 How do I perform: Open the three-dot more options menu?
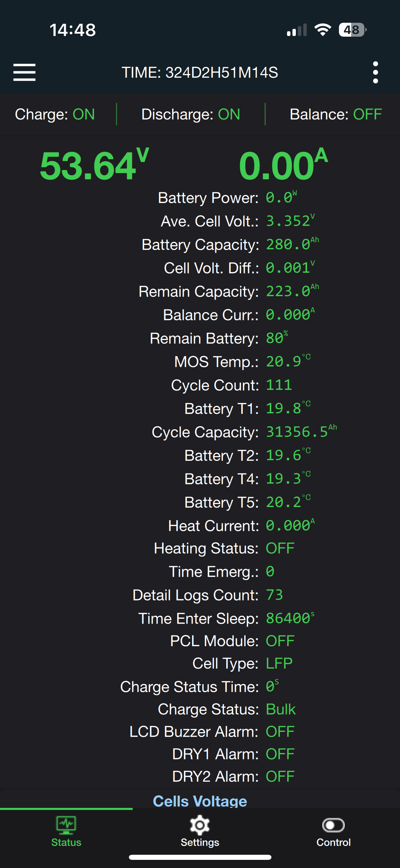click(x=375, y=72)
